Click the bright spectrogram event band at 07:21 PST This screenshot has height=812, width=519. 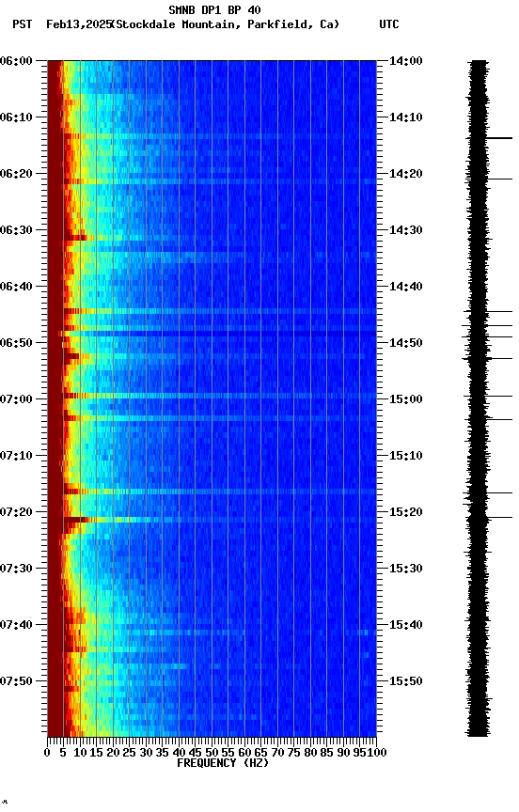[x=212, y=520]
